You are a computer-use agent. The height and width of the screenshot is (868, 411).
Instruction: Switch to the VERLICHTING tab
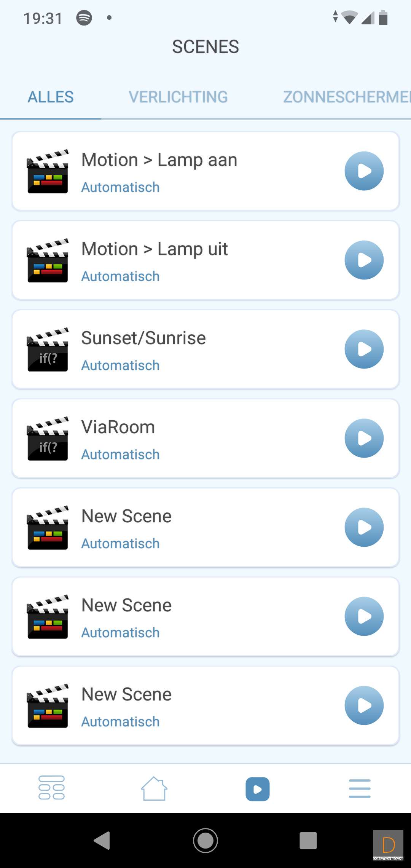178,97
